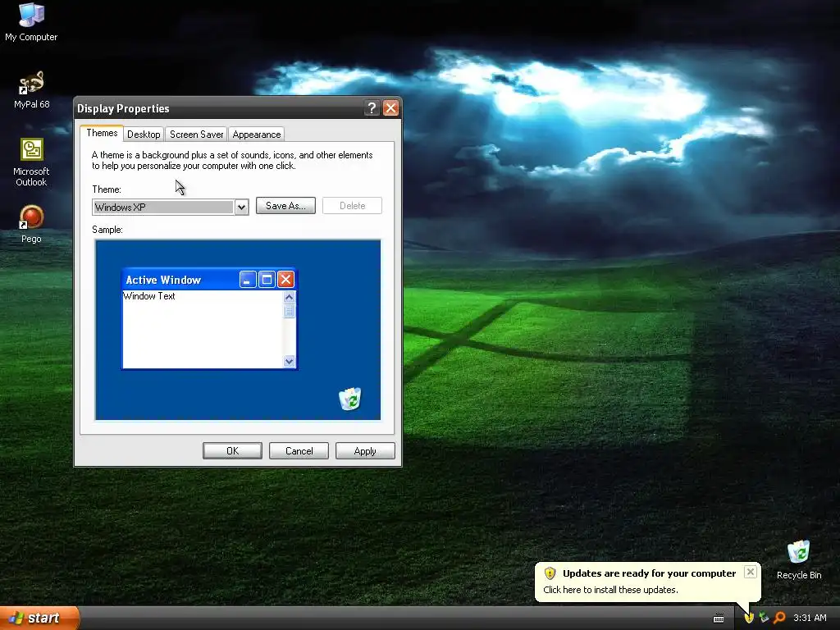Open the My Computer desktop icon
Viewport: 840px width, 630px height.
[x=31, y=21]
